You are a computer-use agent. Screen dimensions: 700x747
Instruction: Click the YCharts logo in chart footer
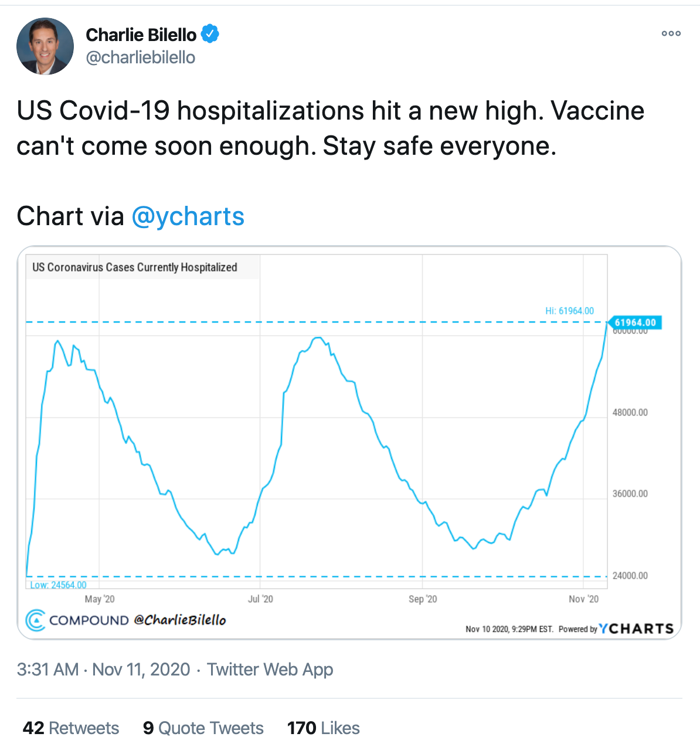pyautogui.click(x=637, y=629)
